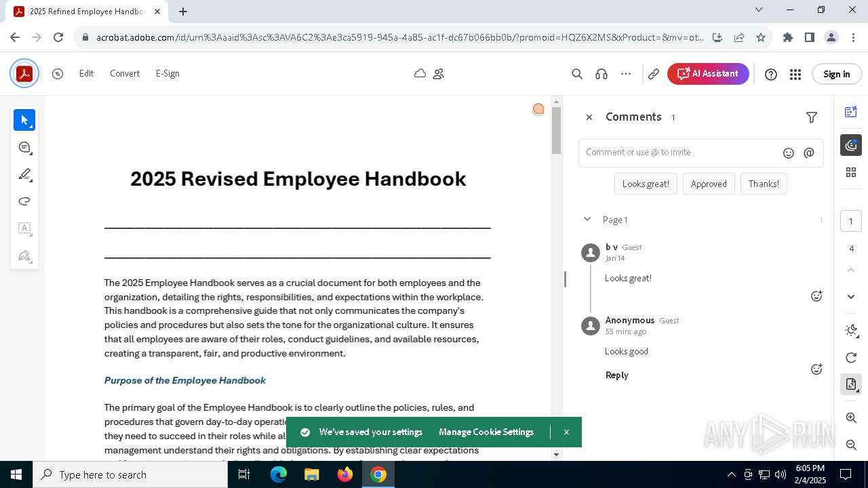Click the orange comment marker on the page

(x=538, y=109)
